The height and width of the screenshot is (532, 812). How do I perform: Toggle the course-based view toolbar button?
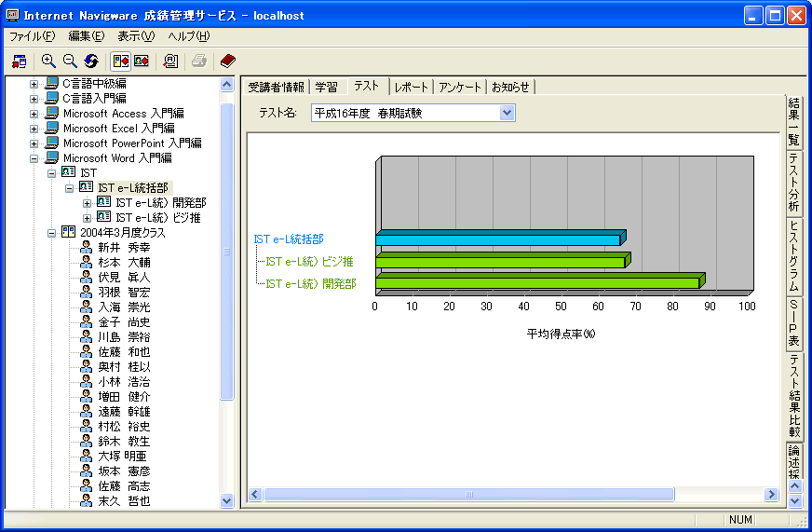pyautogui.click(x=121, y=61)
